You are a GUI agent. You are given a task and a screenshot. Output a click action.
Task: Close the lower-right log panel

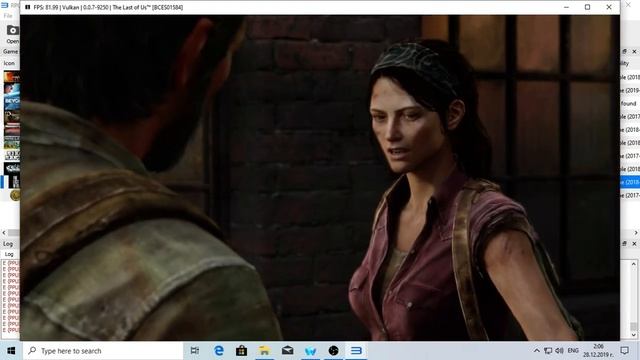click(634, 243)
